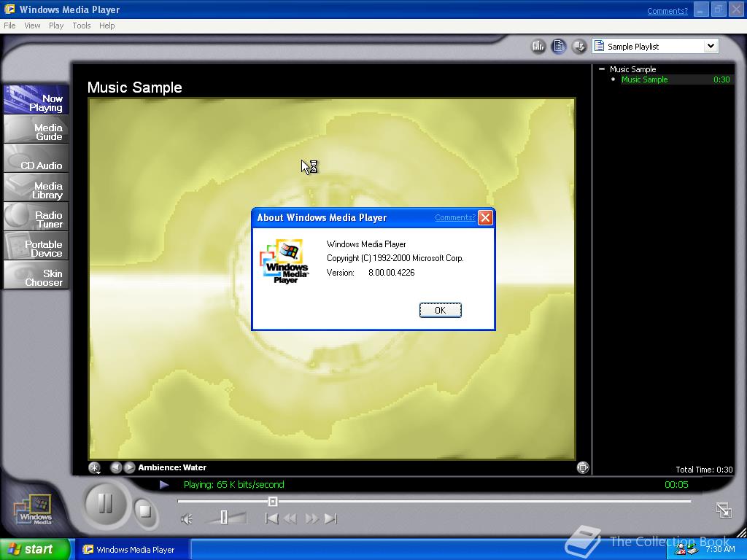Fast forward the current track
The height and width of the screenshot is (560, 747).
tap(311, 518)
